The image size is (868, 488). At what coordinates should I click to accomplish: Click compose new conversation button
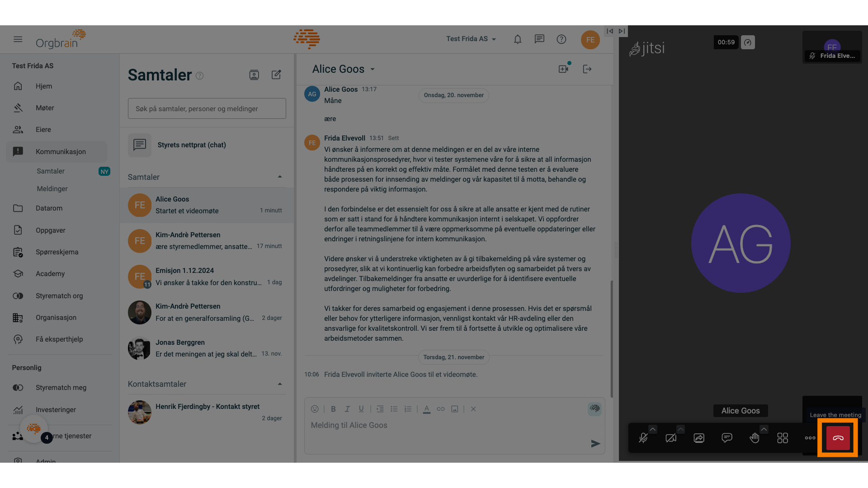276,75
